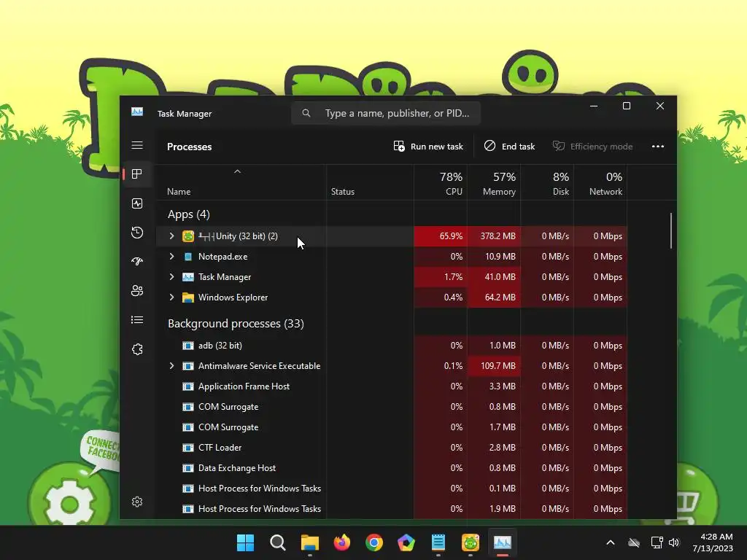Viewport: 747px width, 560px height.
Task: Expand the Notepad.exe process group
Action: click(171, 257)
